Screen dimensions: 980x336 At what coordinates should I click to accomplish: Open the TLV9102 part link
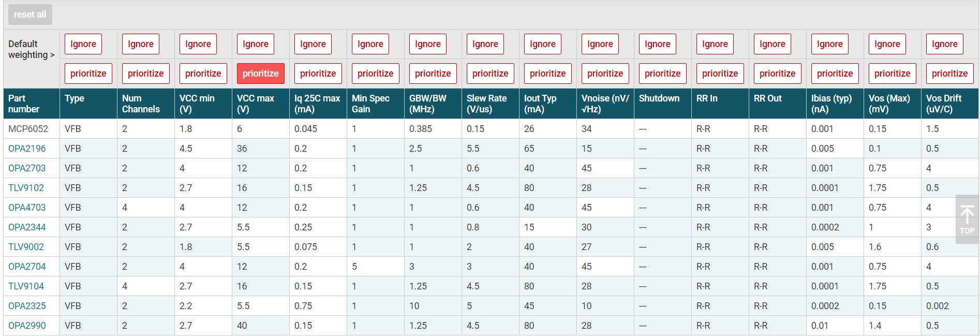26,188
